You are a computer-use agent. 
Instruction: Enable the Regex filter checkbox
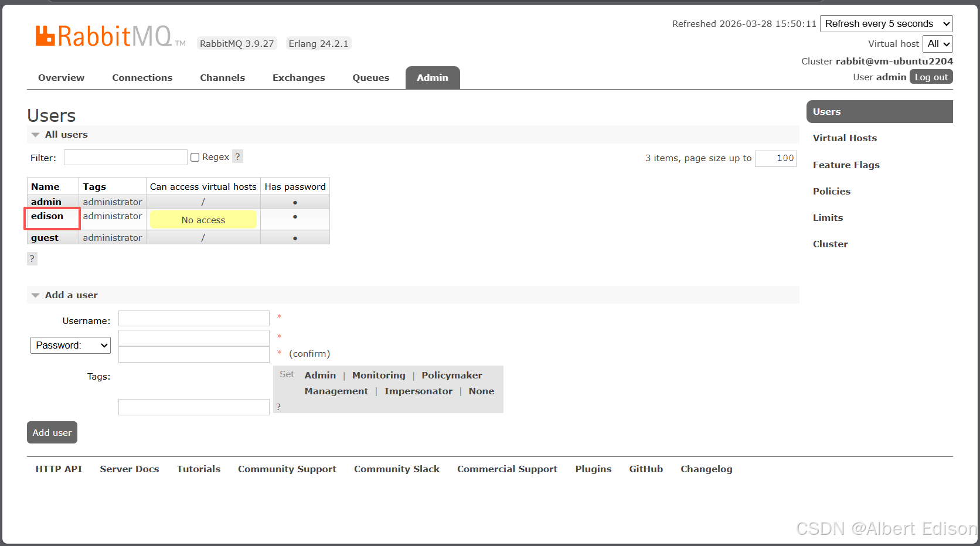coord(195,157)
